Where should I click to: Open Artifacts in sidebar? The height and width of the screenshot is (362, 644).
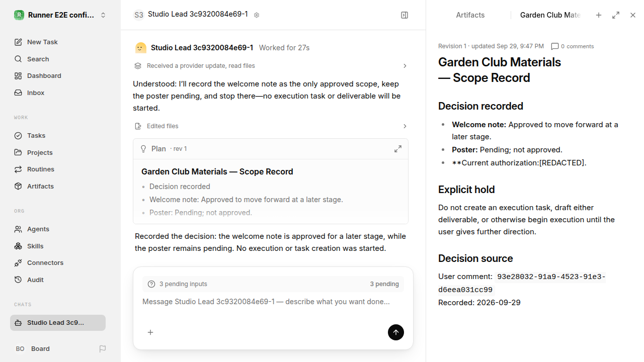tap(60, 186)
